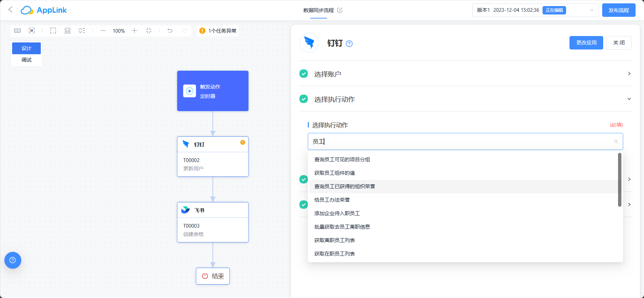Screen dimensions: 644x298
Task: Choose 获取离职员工列表 option
Action: pos(464,240)
